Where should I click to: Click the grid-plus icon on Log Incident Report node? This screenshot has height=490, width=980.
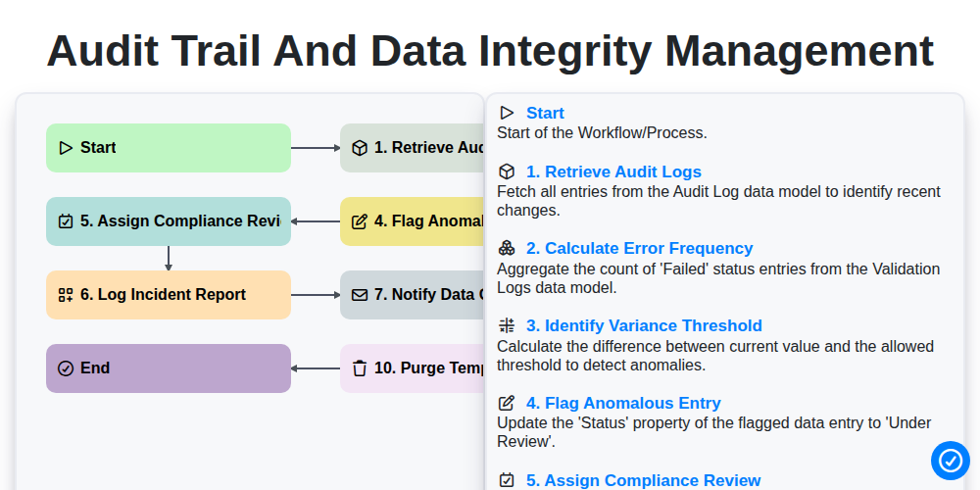66,295
